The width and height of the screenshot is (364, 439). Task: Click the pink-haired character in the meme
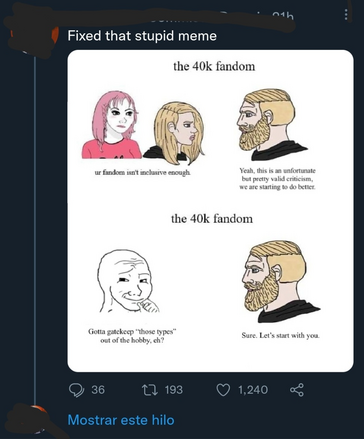112,125
